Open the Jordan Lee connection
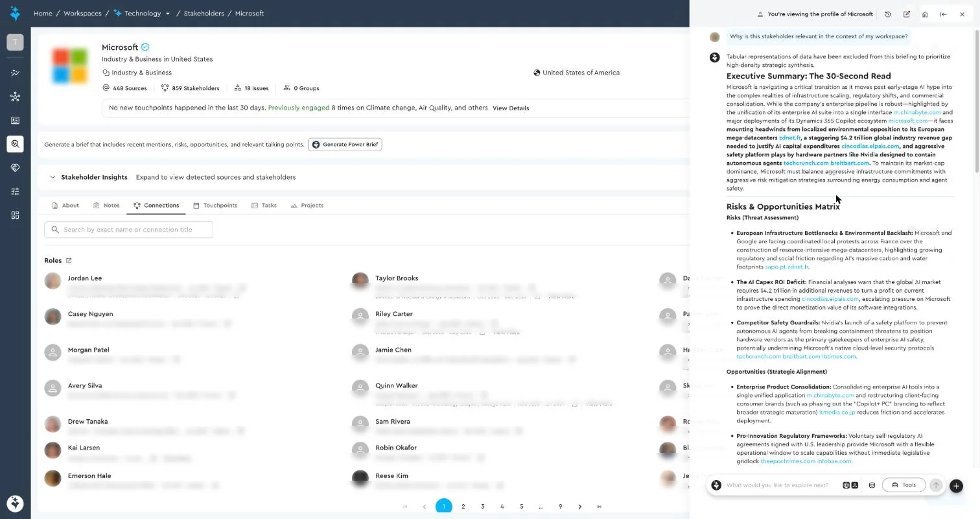This screenshot has width=980, height=519. click(x=85, y=278)
